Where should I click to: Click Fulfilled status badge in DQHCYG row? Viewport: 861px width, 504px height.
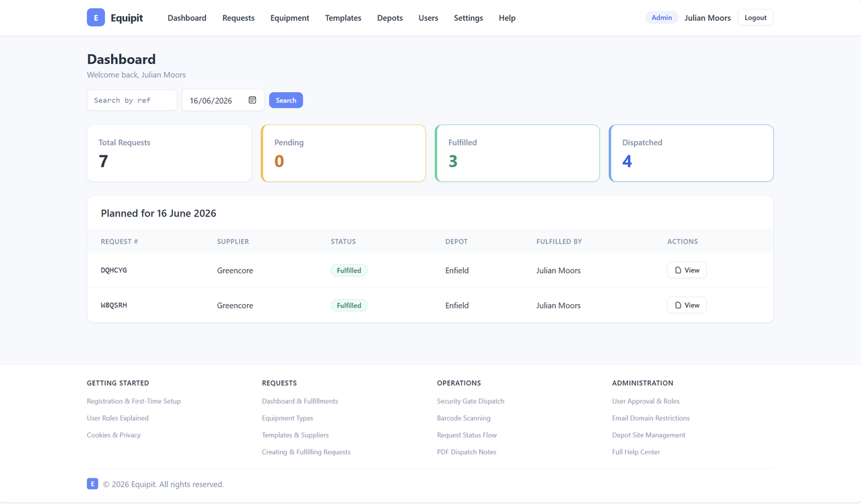point(349,271)
